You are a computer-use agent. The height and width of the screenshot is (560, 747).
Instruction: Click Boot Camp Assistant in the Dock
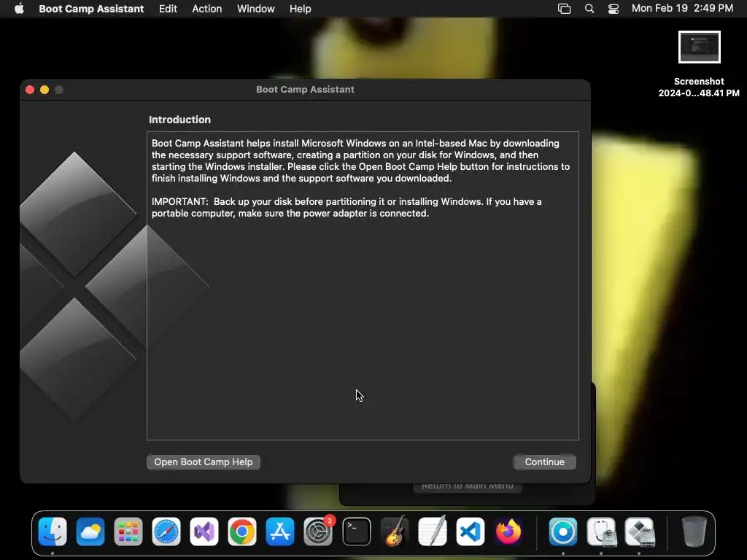click(639, 532)
